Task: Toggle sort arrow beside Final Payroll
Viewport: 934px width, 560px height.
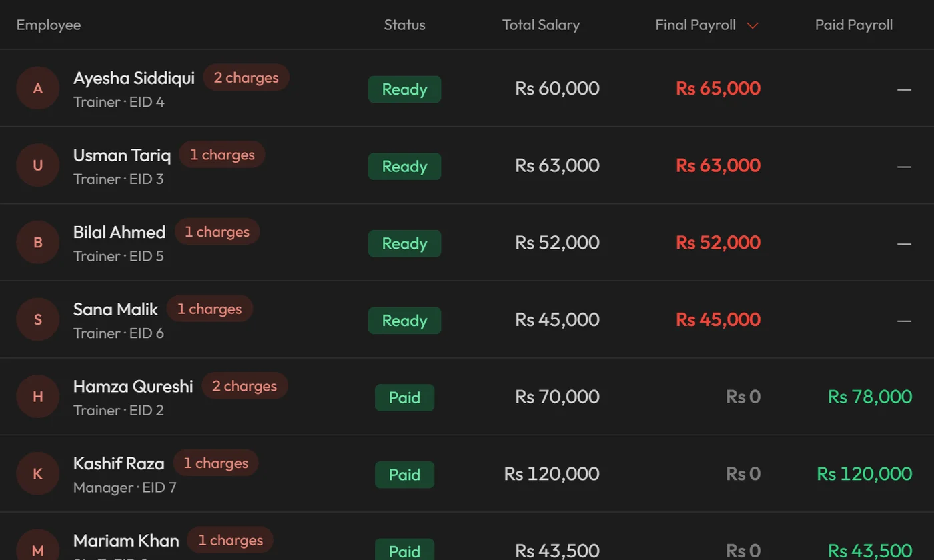Action: 753,25
